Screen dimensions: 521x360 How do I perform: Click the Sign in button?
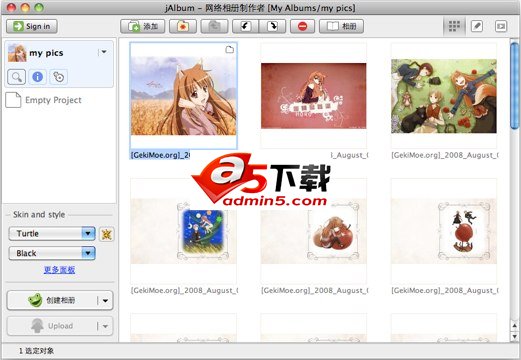pos(32,26)
